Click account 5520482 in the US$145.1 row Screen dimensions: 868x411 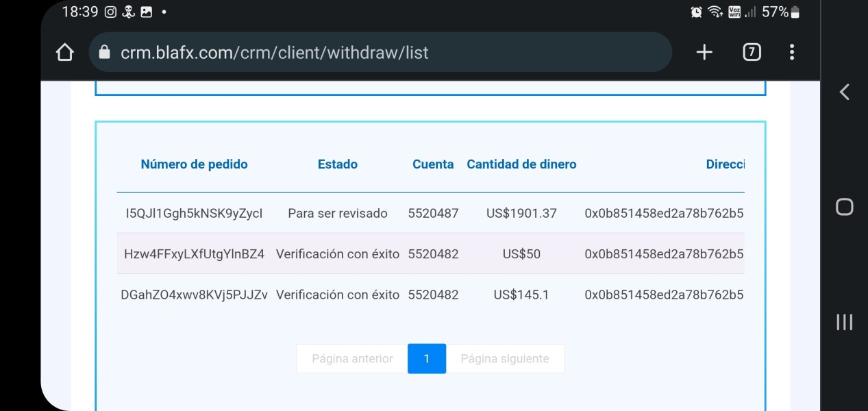(x=433, y=295)
